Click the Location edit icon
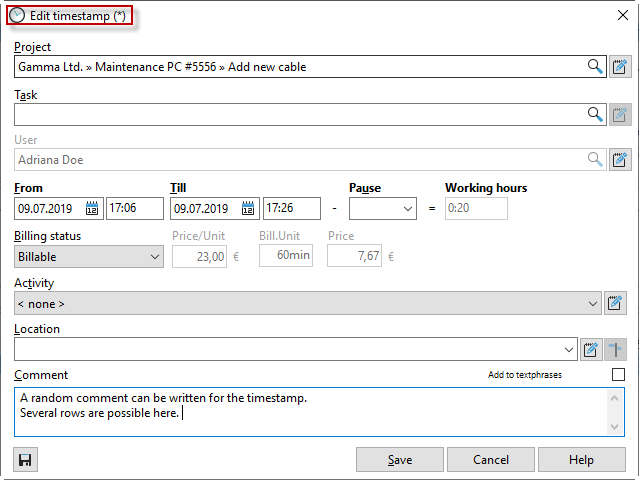 click(591, 349)
